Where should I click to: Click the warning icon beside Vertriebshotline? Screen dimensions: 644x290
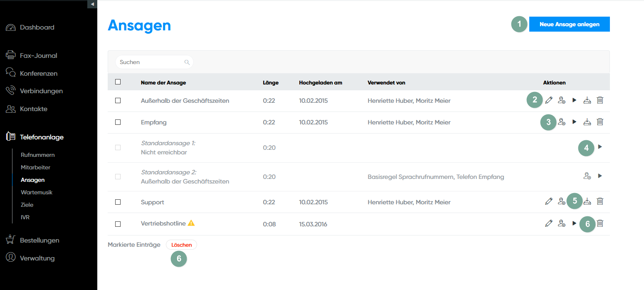coord(191,223)
